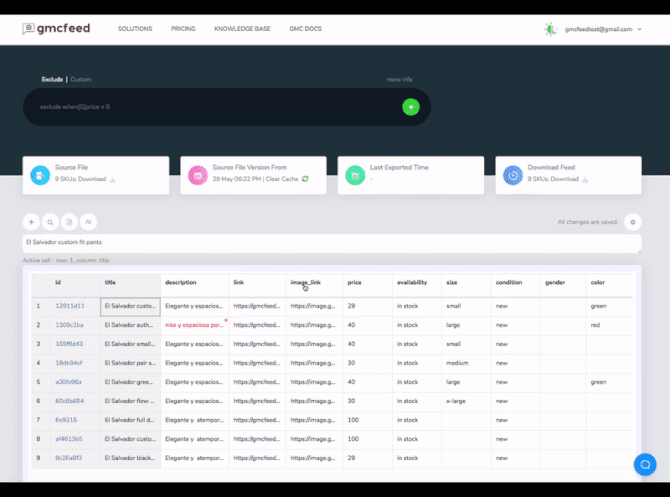Select 'El Salvador black...' title cell
670x497 pixels.
[x=130, y=458]
